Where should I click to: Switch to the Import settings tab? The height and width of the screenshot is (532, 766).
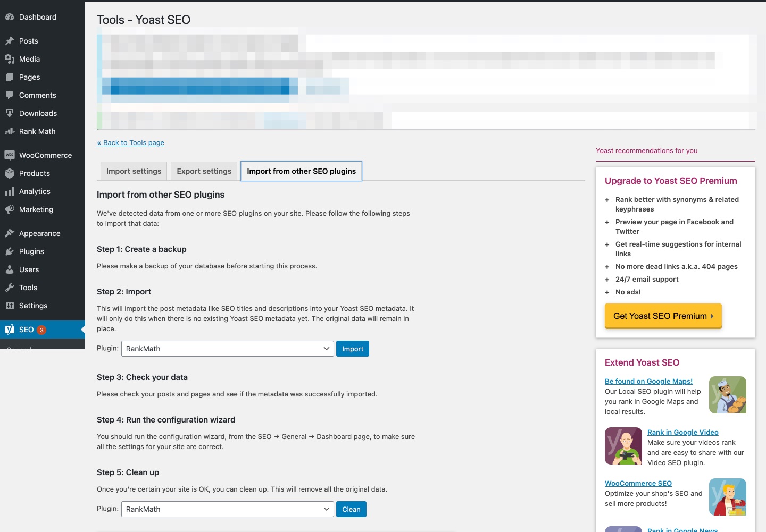[x=134, y=171]
